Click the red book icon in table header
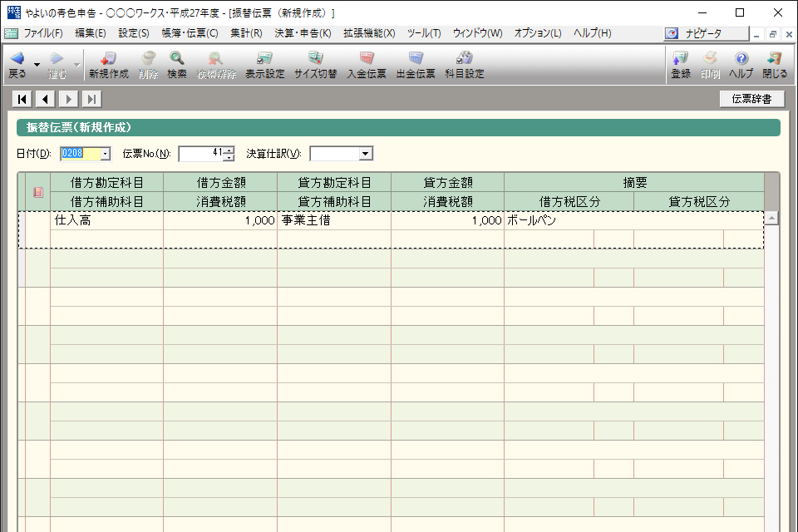 pos(38,193)
